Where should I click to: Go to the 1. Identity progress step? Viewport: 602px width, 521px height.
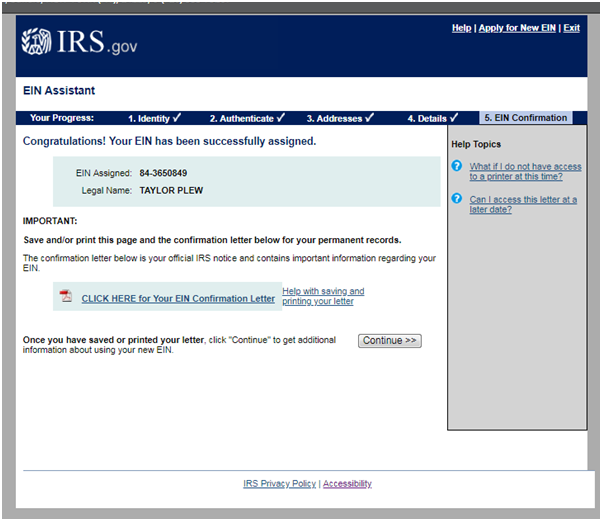coord(155,118)
